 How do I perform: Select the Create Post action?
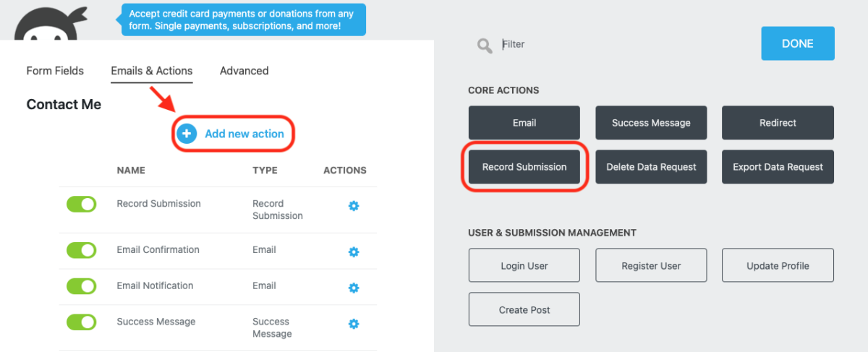click(x=524, y=310)
